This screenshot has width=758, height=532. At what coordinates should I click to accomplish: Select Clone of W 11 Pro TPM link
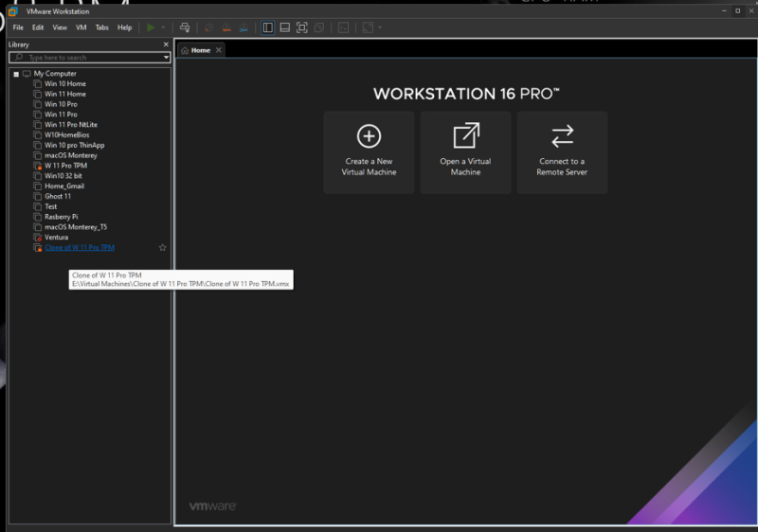tap(80, 248)
